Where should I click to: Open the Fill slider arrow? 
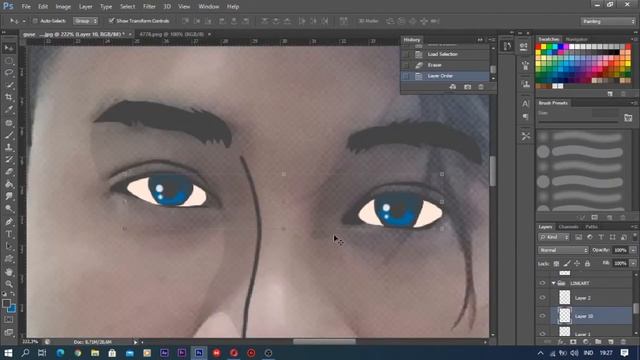point(633,263)
